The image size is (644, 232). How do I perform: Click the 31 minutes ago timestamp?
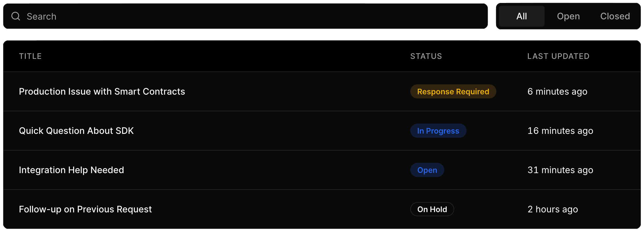point(560,170)
